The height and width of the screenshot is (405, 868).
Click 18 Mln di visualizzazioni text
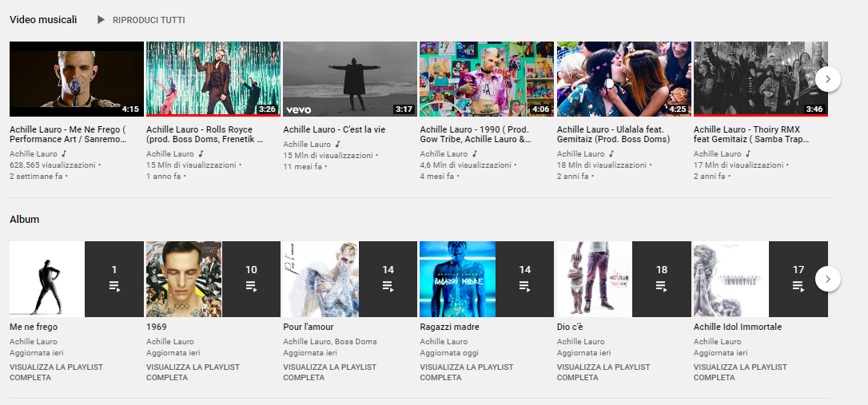pyautogui.click(x=601, y=165)
